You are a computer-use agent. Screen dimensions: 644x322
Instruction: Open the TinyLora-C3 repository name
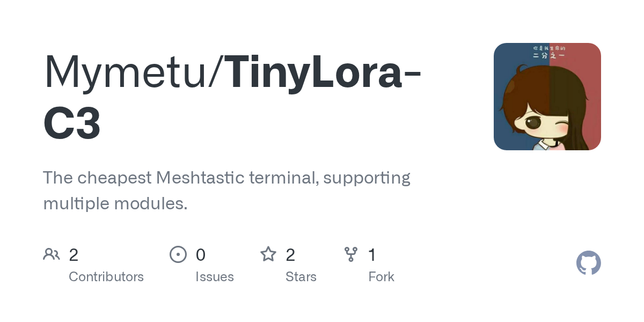(322, 72)
